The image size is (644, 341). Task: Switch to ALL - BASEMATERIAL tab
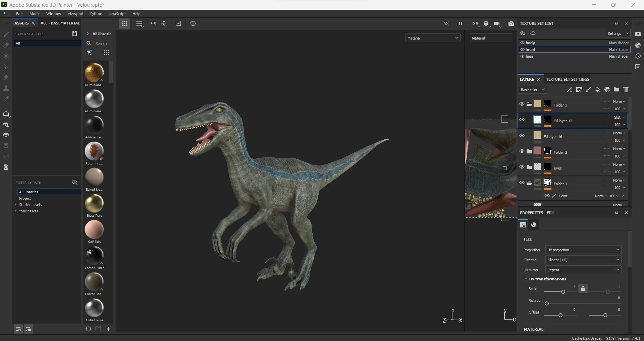tap(60, 23)
